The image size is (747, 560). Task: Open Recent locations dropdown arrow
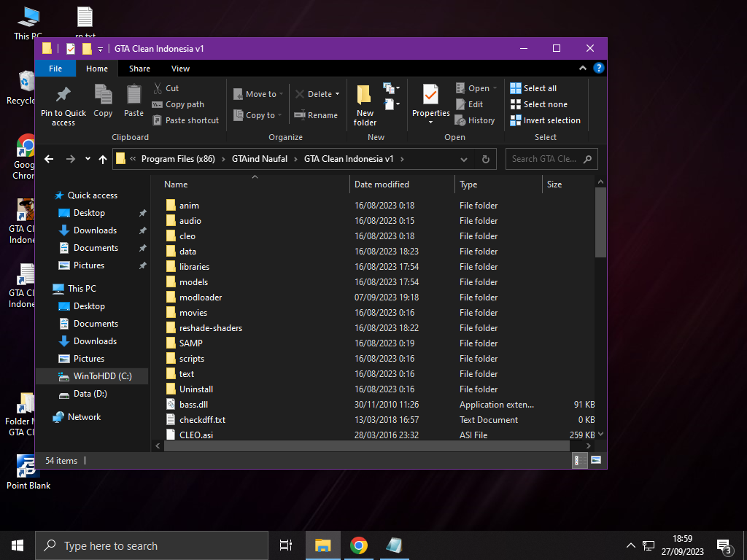[x=88, y=158]
